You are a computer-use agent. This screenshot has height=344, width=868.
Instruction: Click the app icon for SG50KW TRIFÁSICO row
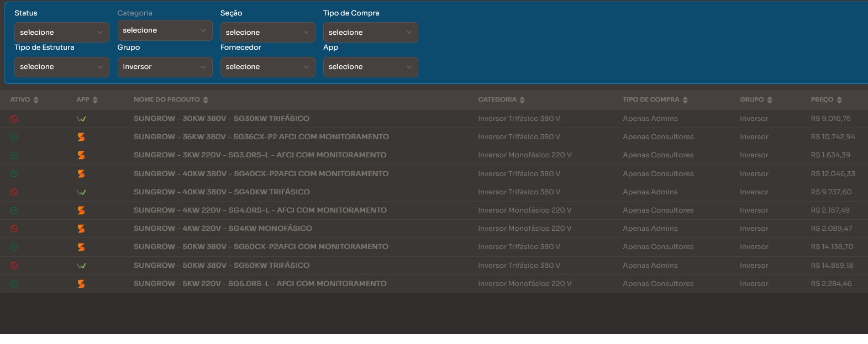(x=81, y=266)
